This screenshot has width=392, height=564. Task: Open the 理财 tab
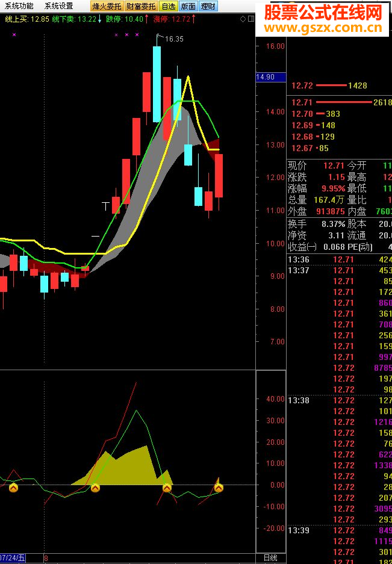[x=208, y=6]
